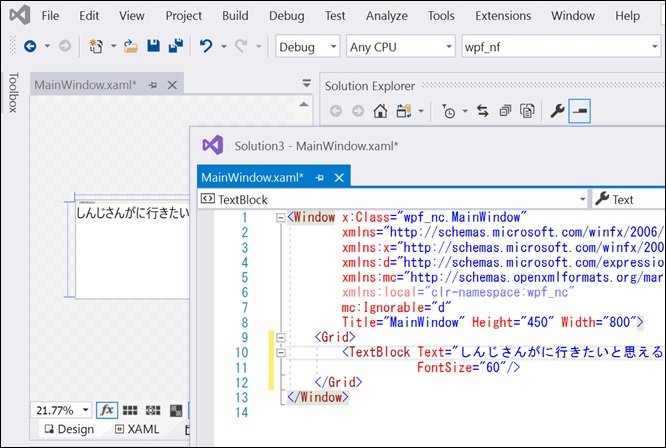Toggle the fx effects button in designer
666x448 pixels.
107,410
